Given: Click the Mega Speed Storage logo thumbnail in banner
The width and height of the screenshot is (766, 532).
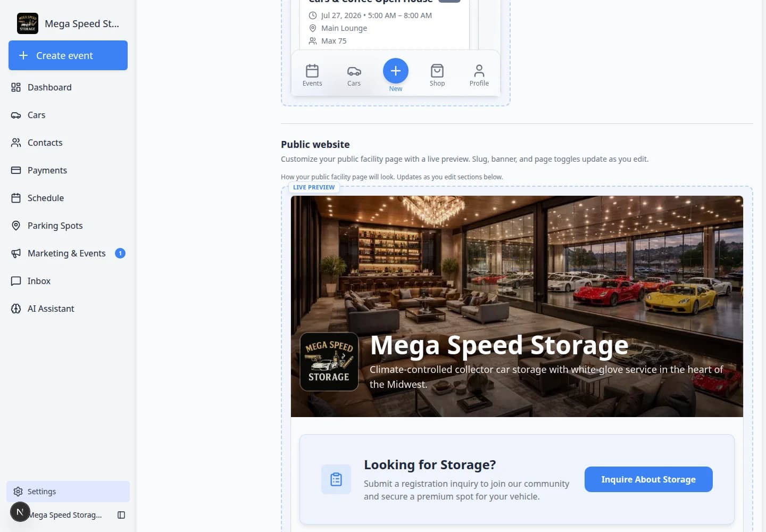Looking at the screenshot, I should click(x=329, y=362).
